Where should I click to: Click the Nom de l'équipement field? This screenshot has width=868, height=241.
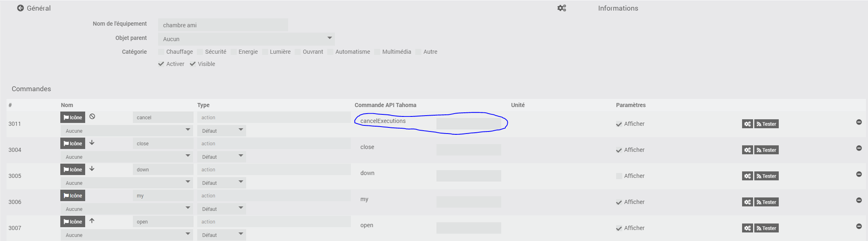point(223,25)
